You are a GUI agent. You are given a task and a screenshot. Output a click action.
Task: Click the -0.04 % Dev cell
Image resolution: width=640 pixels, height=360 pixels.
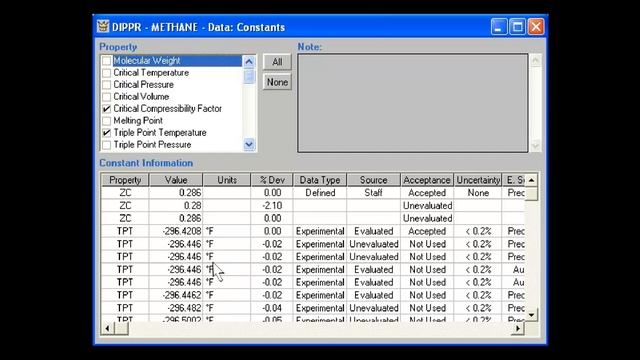point(272,308)
